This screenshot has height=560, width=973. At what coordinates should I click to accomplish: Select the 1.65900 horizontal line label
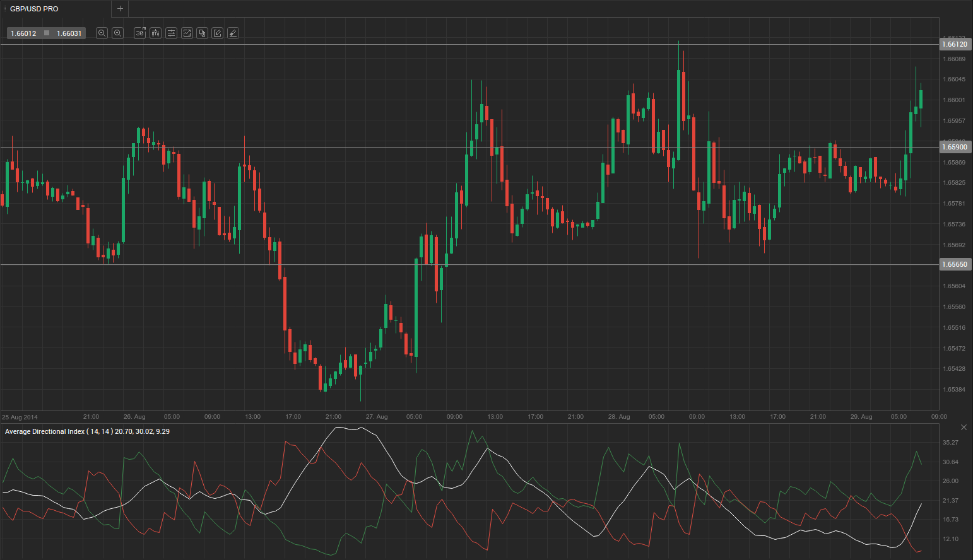[x=954, y=147]
